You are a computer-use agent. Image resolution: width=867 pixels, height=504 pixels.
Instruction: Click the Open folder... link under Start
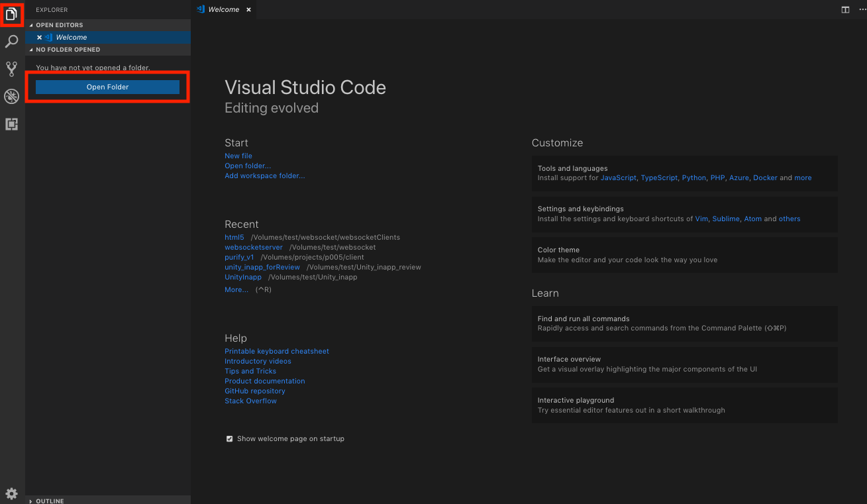coord(248,166)
